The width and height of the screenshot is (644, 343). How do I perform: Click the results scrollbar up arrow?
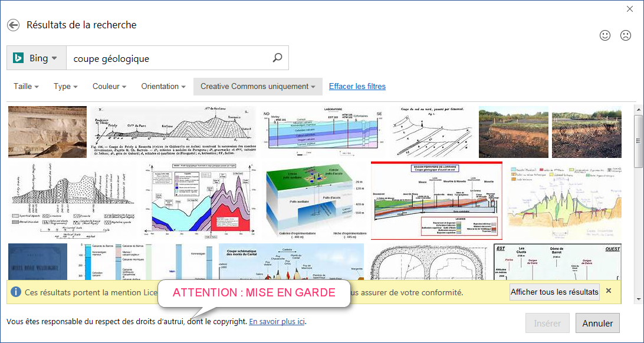638,110
